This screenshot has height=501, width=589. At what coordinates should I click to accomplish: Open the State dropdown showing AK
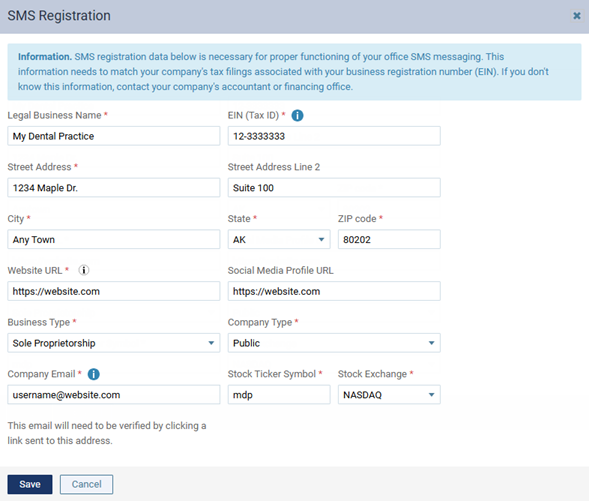279,239
